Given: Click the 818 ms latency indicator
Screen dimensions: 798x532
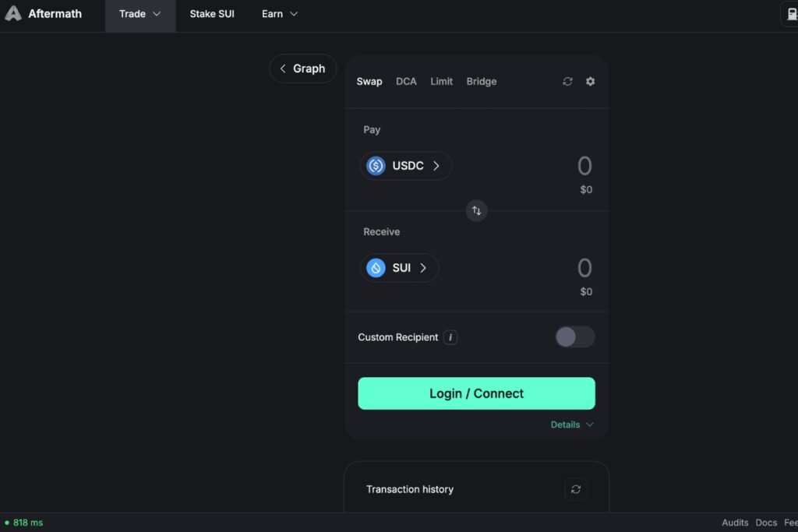Looking at the screenshot, I should click(23, 523).
